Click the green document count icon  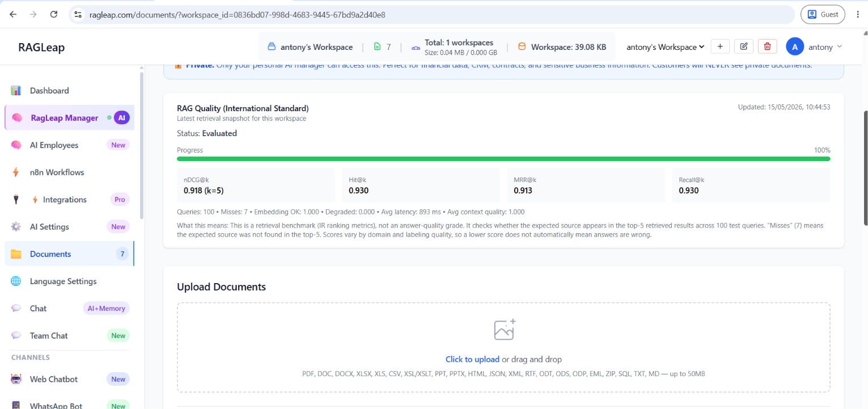point(377,47)
